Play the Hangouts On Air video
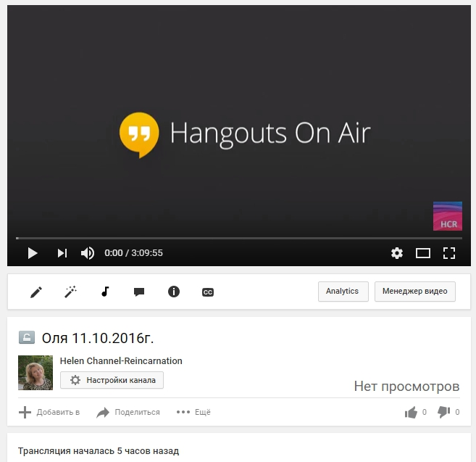Viewport: 476px width, 462px height. (x=32, y=253)
